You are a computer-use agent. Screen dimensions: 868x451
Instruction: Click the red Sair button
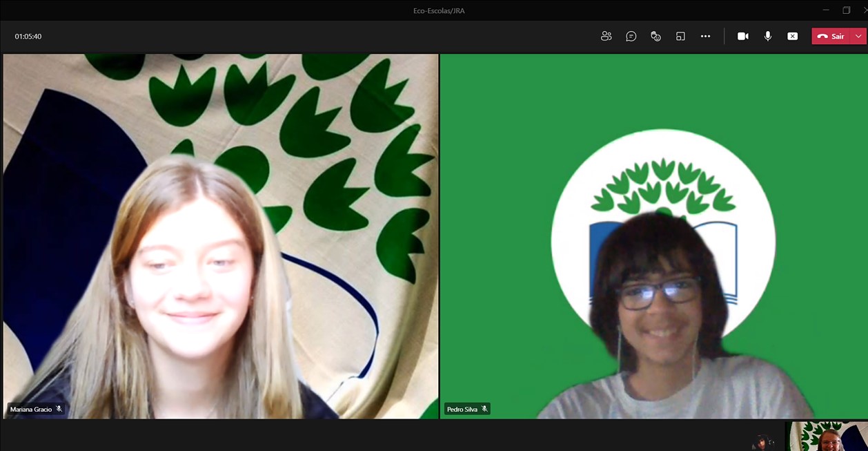pyautogui.click(x=831, y=37)
